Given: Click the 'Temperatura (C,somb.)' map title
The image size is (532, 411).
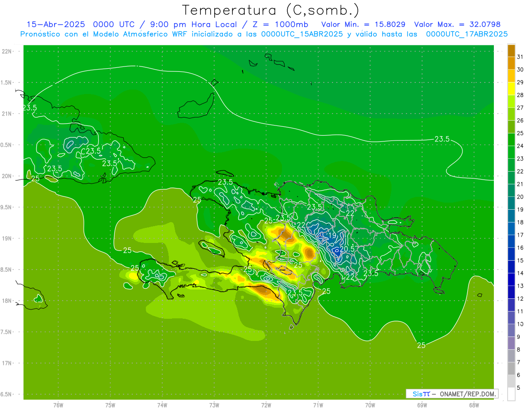Looking at the screenshot, I should pyautogui.click(x=271, y=11).
